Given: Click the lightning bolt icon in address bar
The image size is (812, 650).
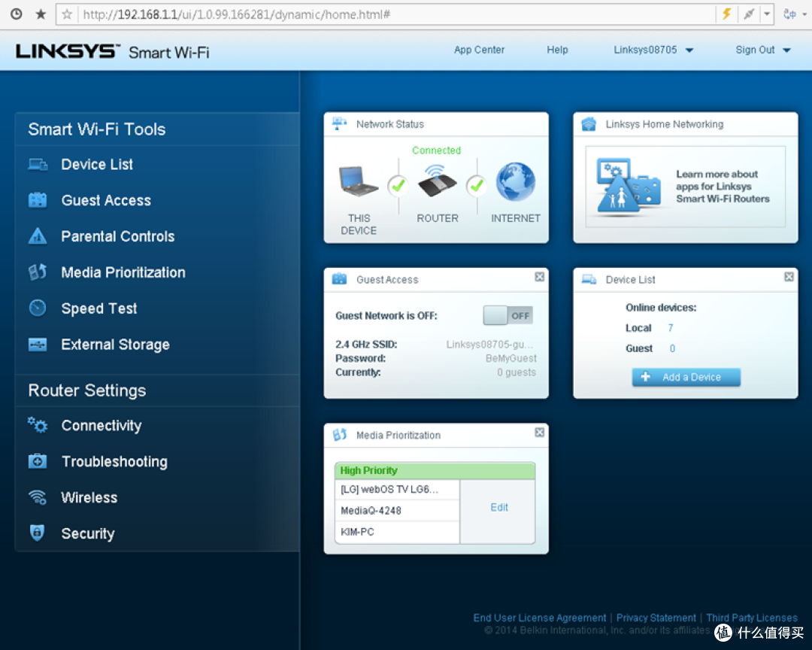Looking at the screenshot, I should 727,14.
